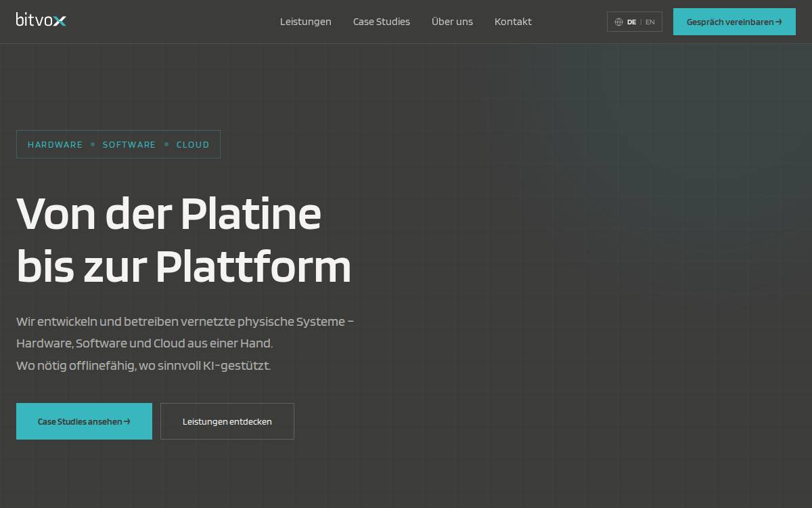
Task: Click the bitvox logo
Action: (41, 20)
